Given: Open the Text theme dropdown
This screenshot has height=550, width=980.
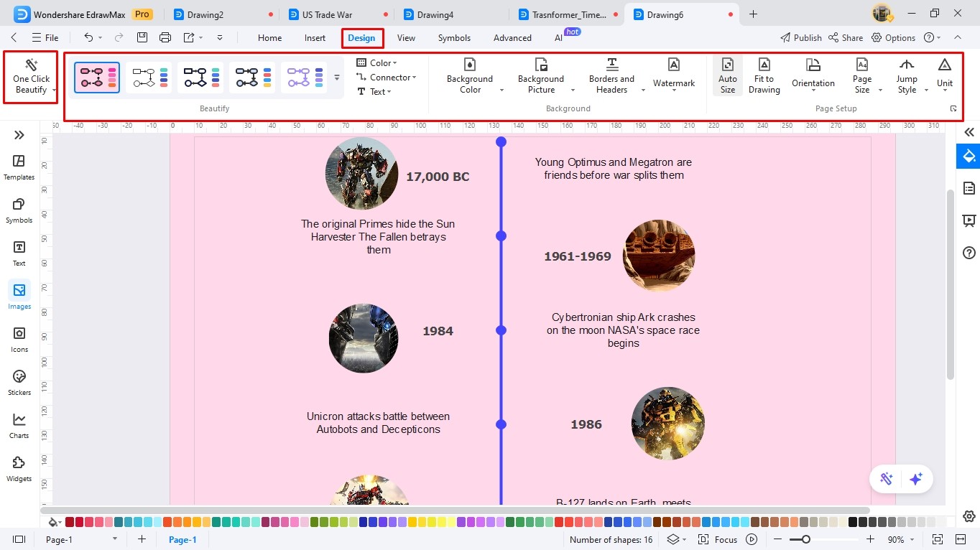Looking at the screenshot, I should tap(374, 91).
